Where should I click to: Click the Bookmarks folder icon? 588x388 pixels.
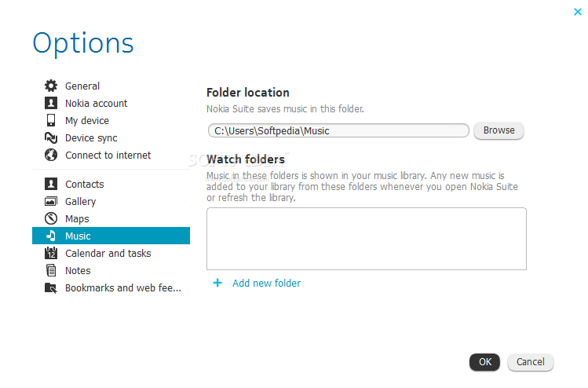point(51,287)
